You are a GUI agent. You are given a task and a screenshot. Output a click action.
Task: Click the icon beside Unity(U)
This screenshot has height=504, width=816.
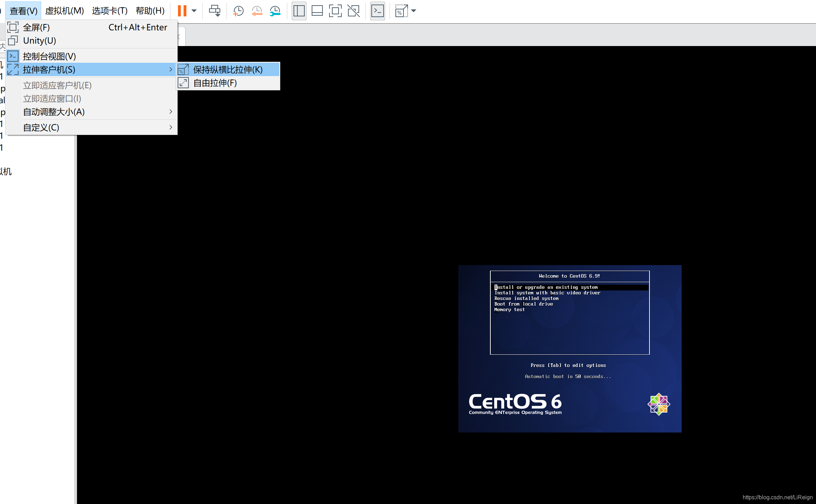pyautogui.click(x=13, y=40)
